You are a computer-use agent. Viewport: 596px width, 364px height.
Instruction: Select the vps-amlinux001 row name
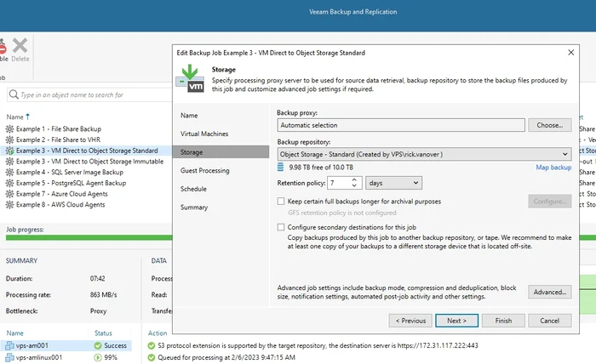click(39, 357)
